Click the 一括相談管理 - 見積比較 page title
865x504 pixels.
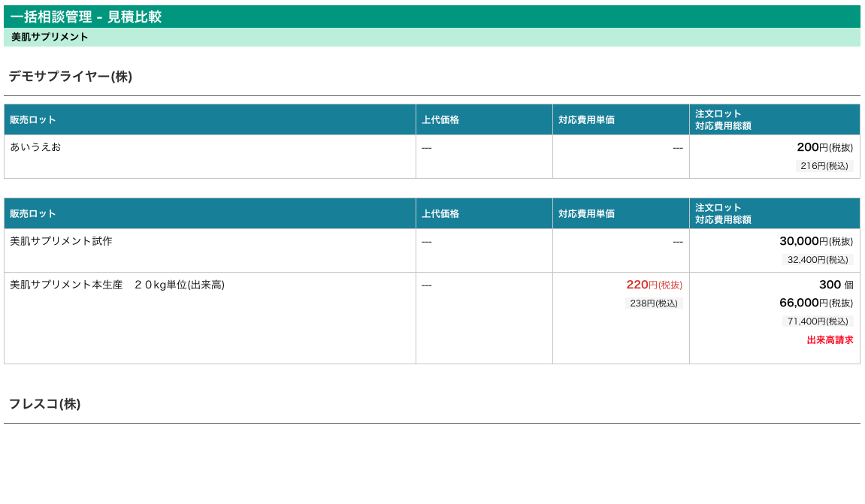coord(86,17)
